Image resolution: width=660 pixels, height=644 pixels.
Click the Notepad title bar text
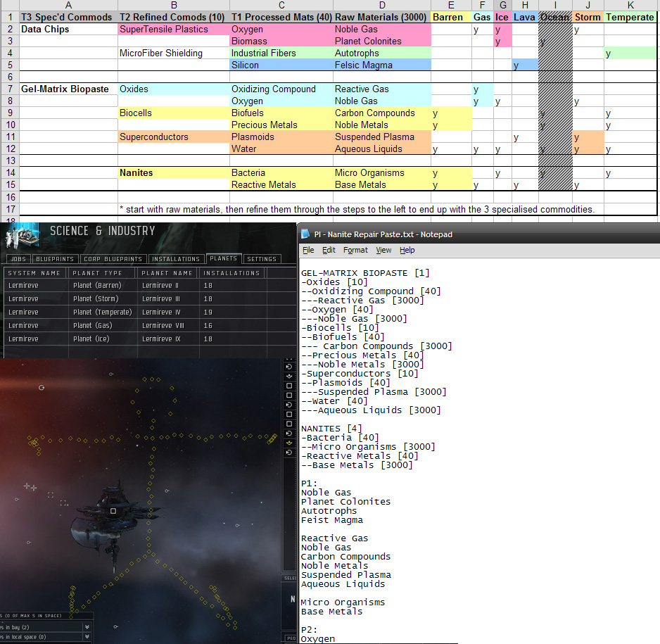pos(383,234)
